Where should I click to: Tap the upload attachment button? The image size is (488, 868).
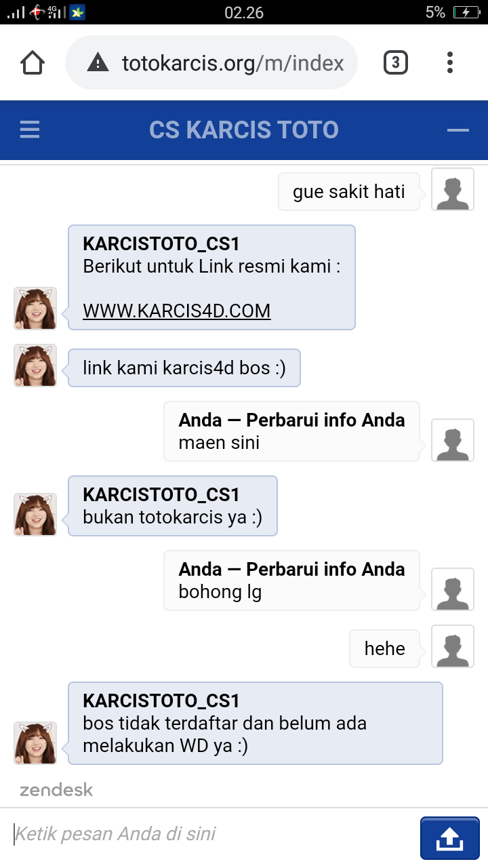[449, 839]
